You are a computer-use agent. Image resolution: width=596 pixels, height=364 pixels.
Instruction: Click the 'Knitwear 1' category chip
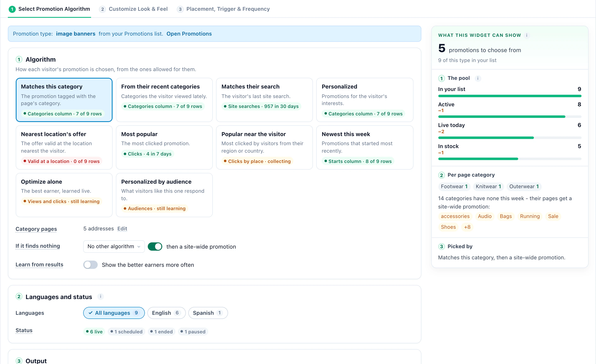pyautogui.click(x=488, y=186)
